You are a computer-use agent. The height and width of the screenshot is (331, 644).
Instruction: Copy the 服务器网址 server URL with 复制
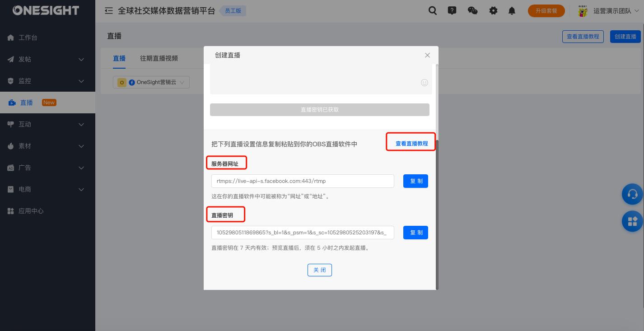415,181
